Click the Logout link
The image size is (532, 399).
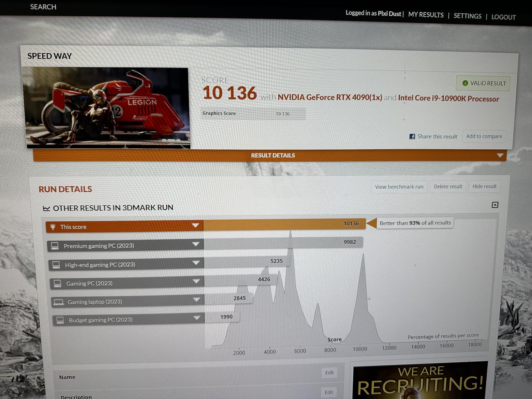coord(503,17)
